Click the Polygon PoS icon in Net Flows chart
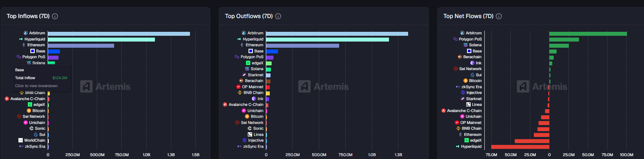The width and height of the screenshot is (644, 159). click(x=455, y=39)
